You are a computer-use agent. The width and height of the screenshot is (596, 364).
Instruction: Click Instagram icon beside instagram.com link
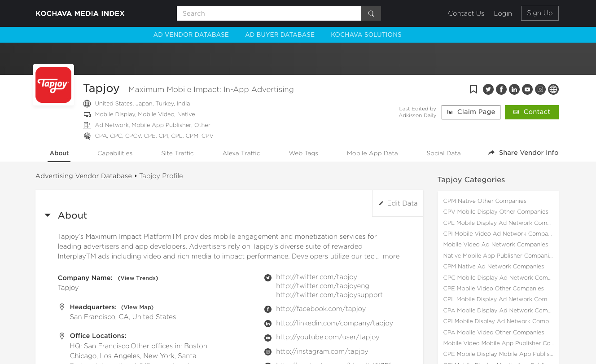(268, 352)
